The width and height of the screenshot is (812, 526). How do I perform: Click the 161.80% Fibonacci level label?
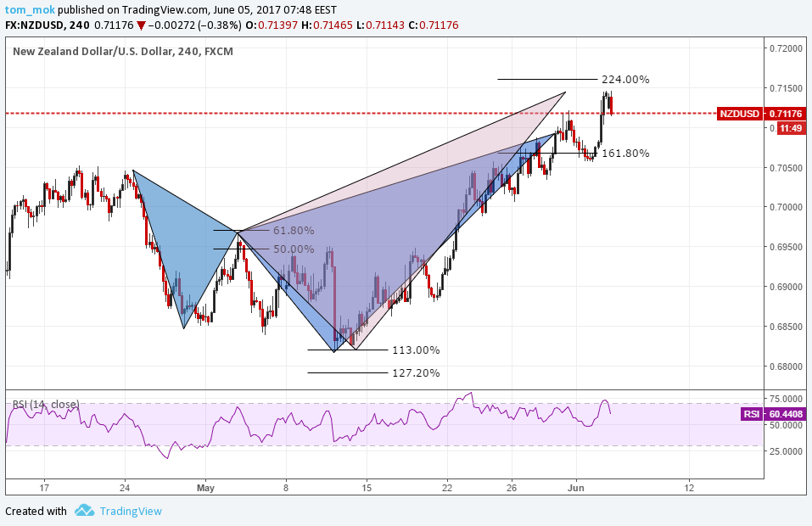[x=625, y=154]
